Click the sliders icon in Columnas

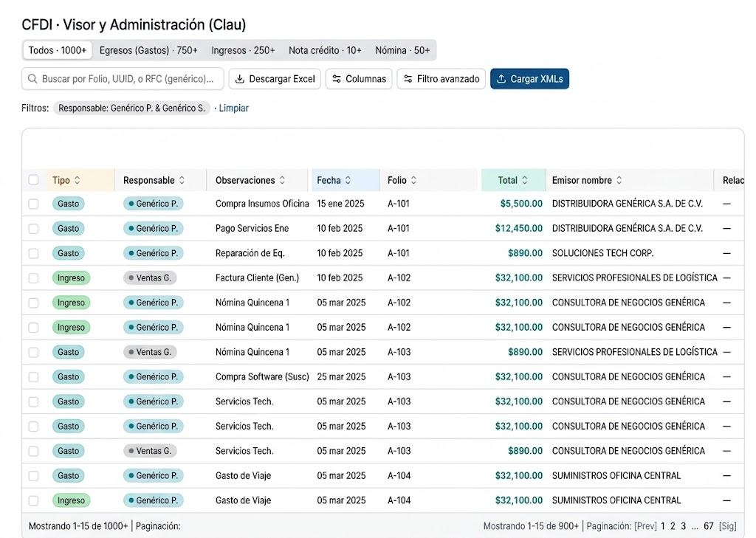click(337, 79)
